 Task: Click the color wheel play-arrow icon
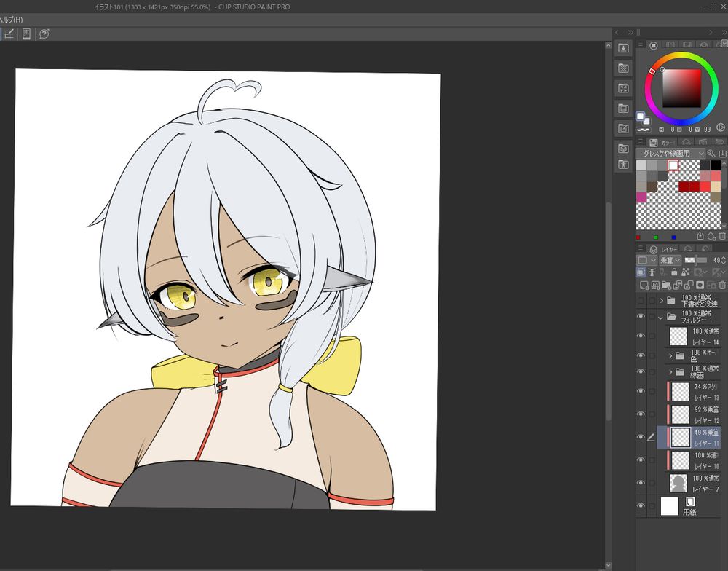(x=720, y=127)
